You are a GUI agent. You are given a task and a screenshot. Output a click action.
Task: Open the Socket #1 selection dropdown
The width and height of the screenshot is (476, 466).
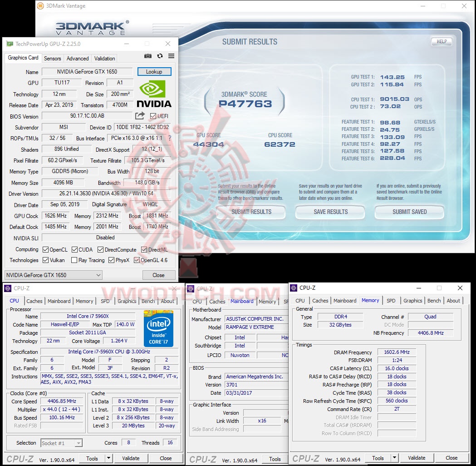(61, 443)
